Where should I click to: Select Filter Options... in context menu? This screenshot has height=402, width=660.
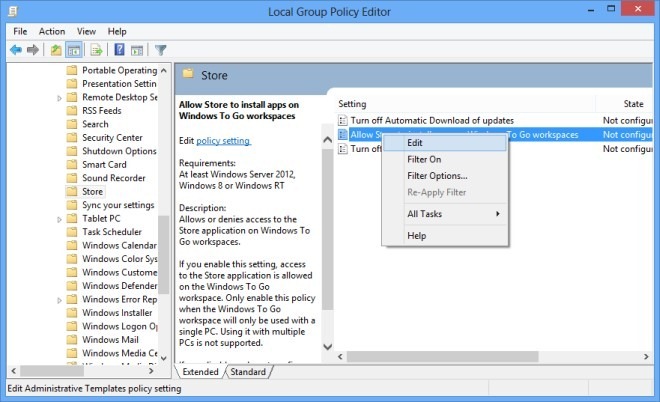coord(445,176)
